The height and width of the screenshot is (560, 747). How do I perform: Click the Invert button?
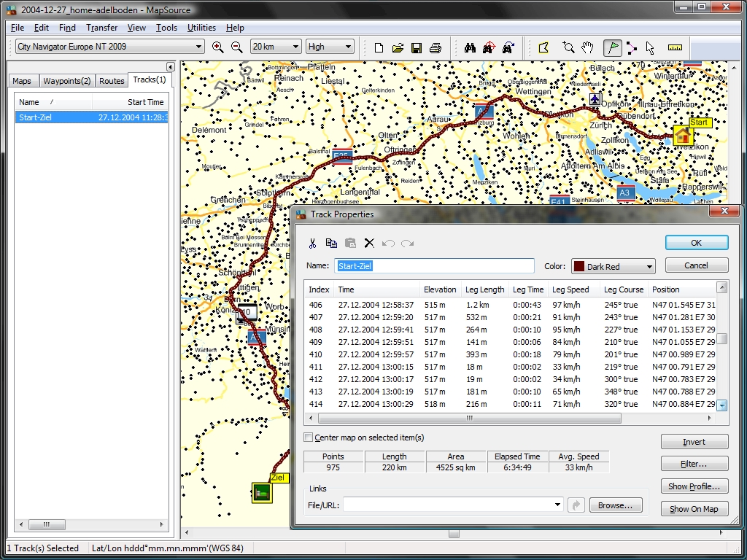click(694, 442)
